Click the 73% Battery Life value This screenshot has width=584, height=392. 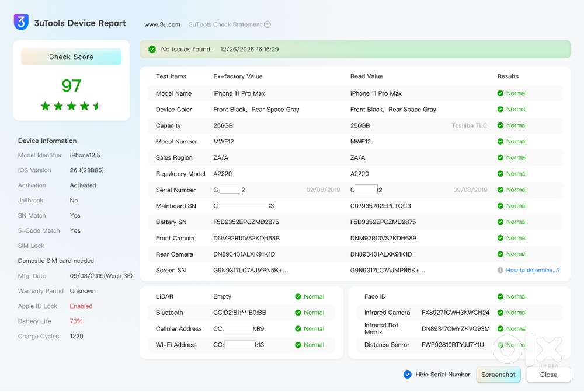[76, 321]
